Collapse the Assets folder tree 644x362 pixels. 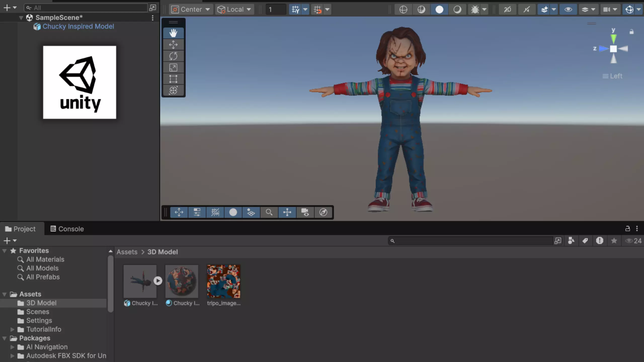(x=5, y=294)
